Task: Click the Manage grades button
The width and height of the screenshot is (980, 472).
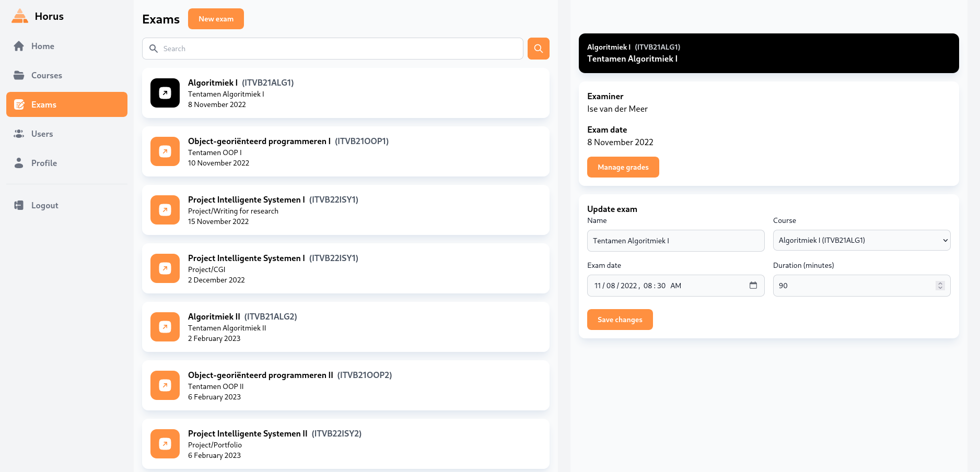Action: [x=623, y=167]
